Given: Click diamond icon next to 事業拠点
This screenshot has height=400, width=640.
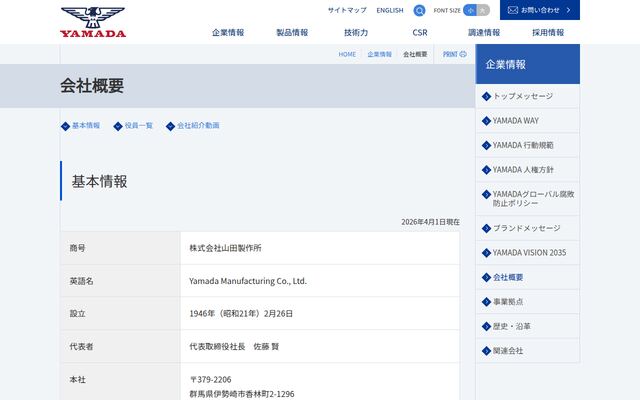Looking at the screenshot, I should [486, 302].
